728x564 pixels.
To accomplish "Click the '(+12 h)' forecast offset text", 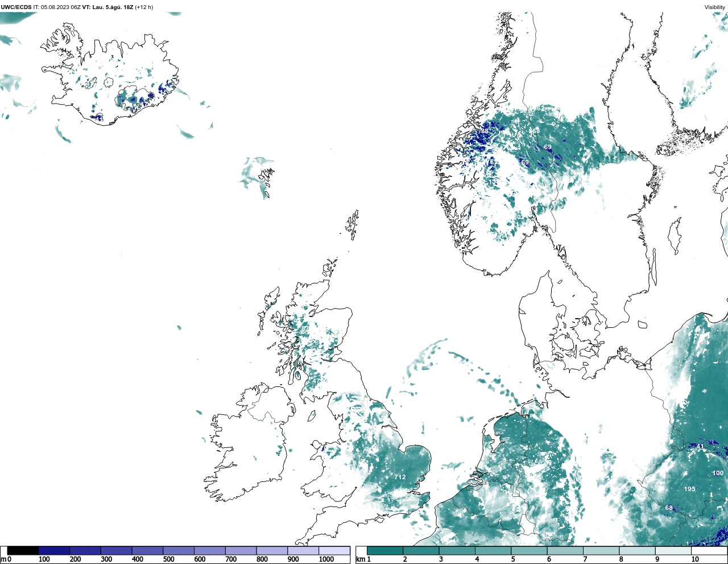I will pos(144,7).
